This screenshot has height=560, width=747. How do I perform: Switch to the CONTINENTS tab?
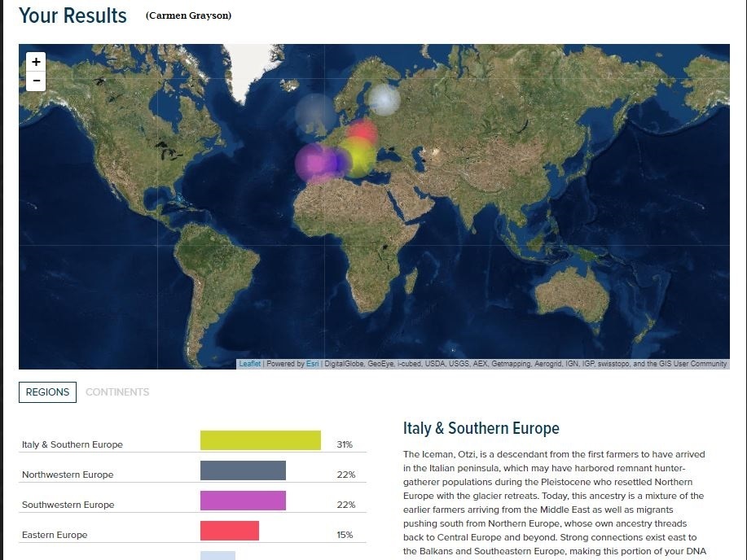pos(117,392)
